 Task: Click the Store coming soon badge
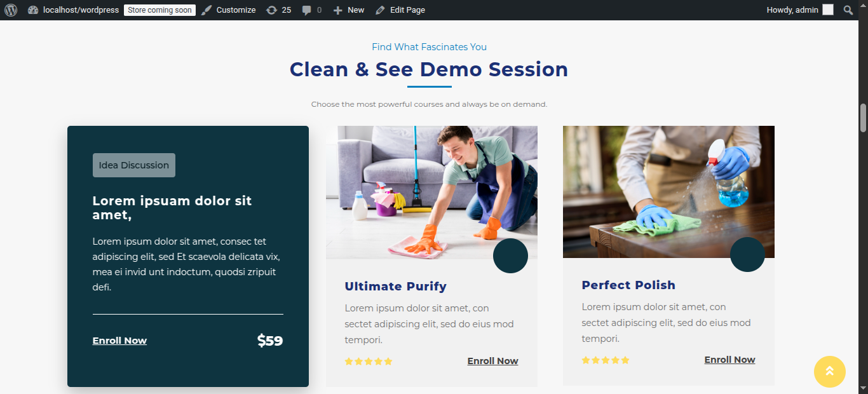(x=159, y=10)
